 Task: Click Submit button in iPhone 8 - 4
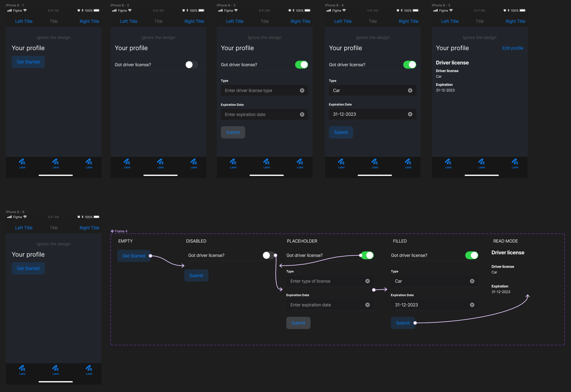pos(341,132)
